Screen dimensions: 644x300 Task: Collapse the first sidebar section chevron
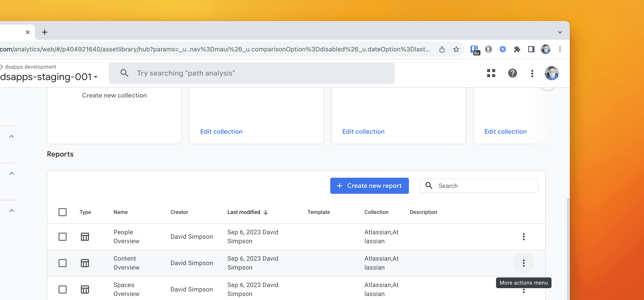[11, 136]
